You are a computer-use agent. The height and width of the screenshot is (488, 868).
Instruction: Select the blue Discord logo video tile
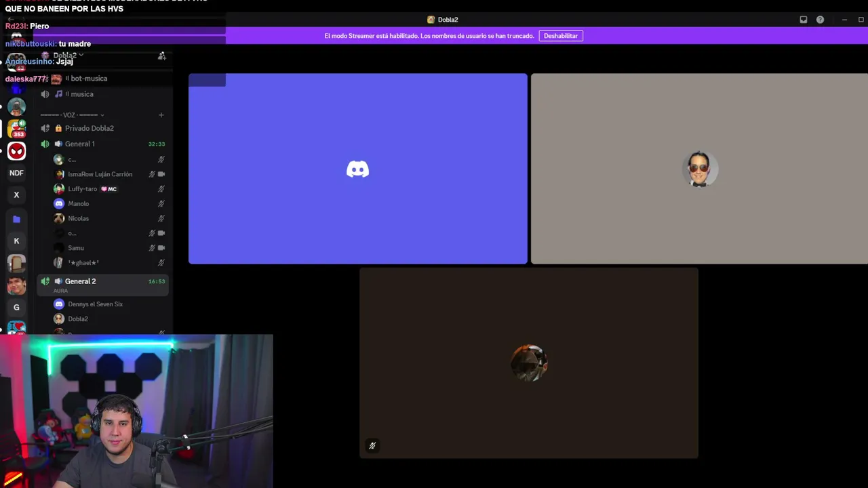(x=358, y=169)
